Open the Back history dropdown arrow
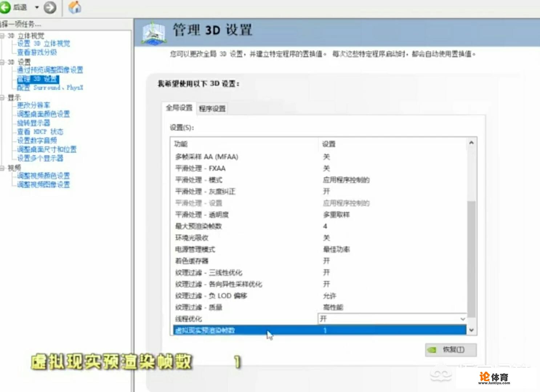This screenshot has width=540, height=392. click(37, 7)
